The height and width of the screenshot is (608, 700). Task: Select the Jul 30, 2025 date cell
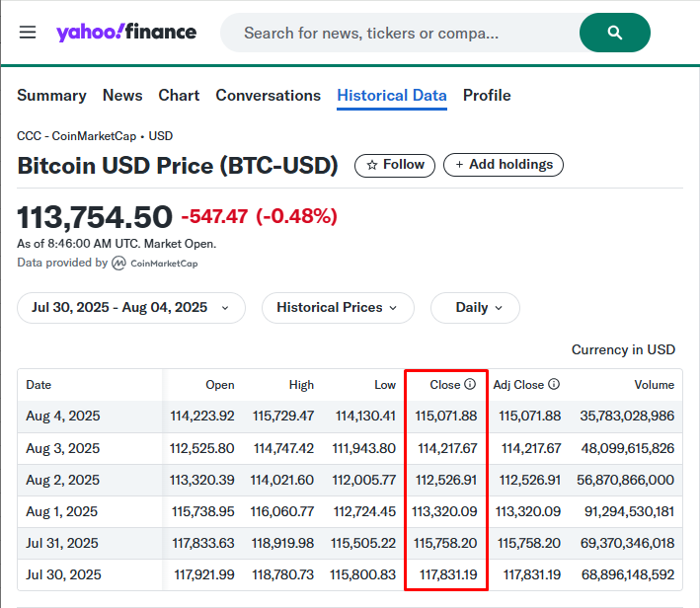click(x=63, y=575)
